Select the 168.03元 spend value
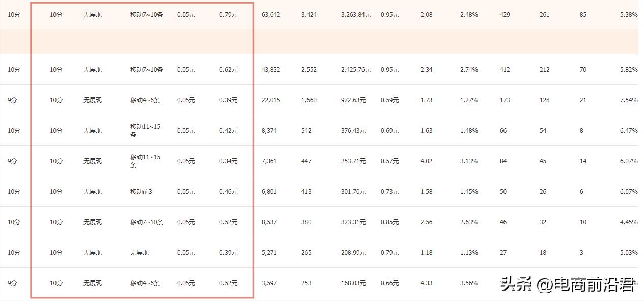The height and width of the screenshot is (301, 644). pyautogui.click(x=353, y=283)
